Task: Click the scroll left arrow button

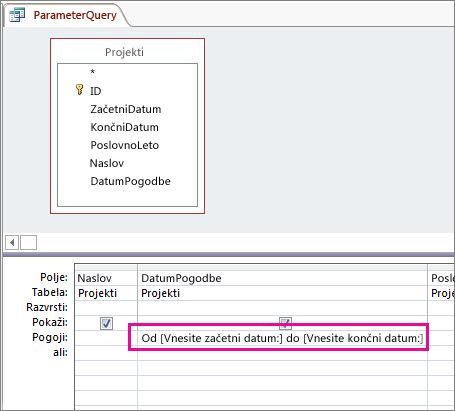Action: 12,242
